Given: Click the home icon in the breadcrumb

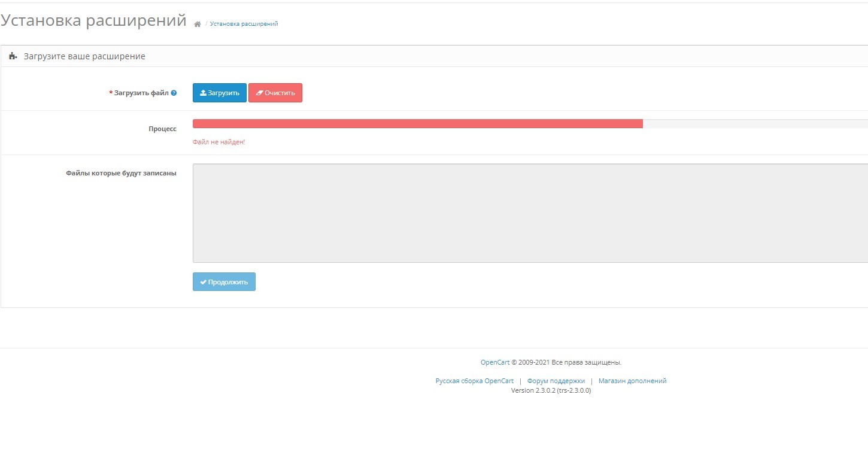Looking at the screenshot, I should (197, 24).
